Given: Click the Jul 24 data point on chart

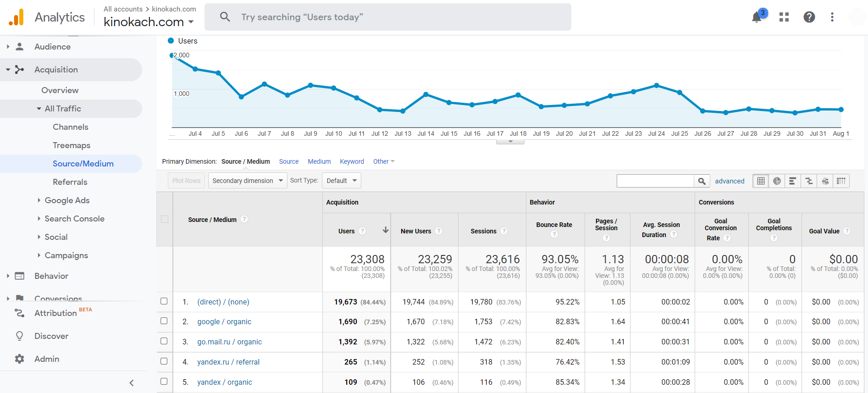Looking at the screenshot, I should 657,85.
